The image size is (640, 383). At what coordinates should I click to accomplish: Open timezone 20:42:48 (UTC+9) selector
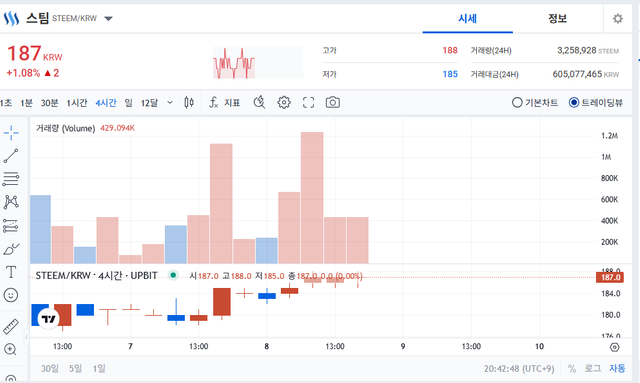tap(519, 369)
